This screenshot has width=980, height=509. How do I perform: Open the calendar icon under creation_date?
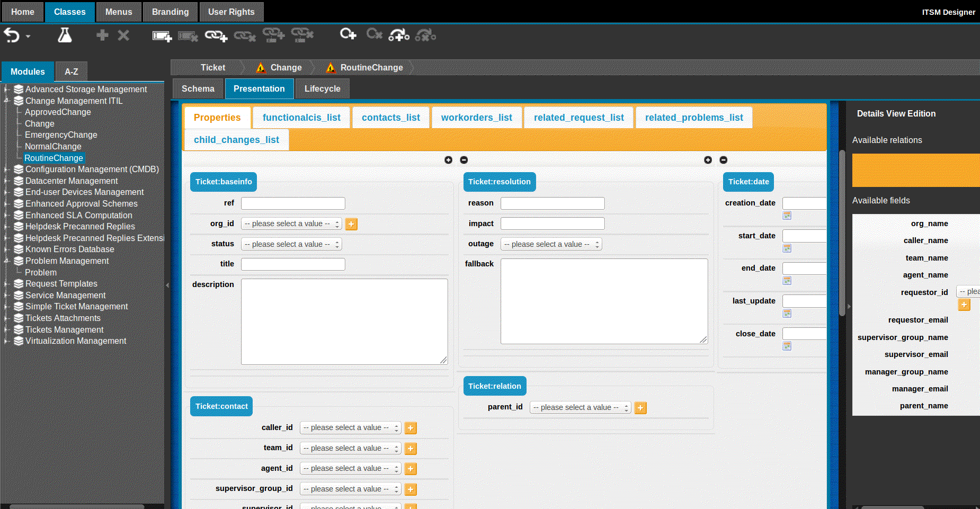pyautogui.click(x=787, y=216)
